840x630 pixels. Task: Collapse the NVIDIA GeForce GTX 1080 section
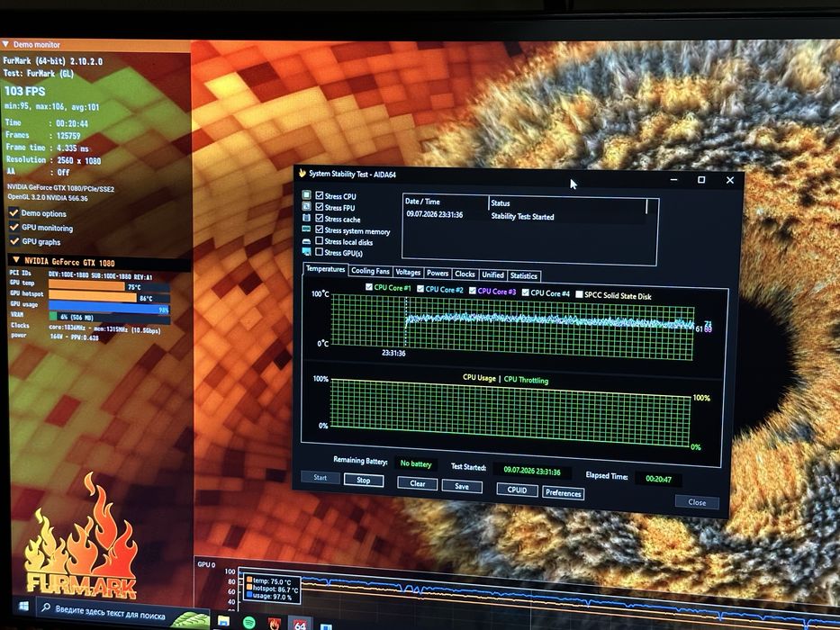[x=15, y=260]
